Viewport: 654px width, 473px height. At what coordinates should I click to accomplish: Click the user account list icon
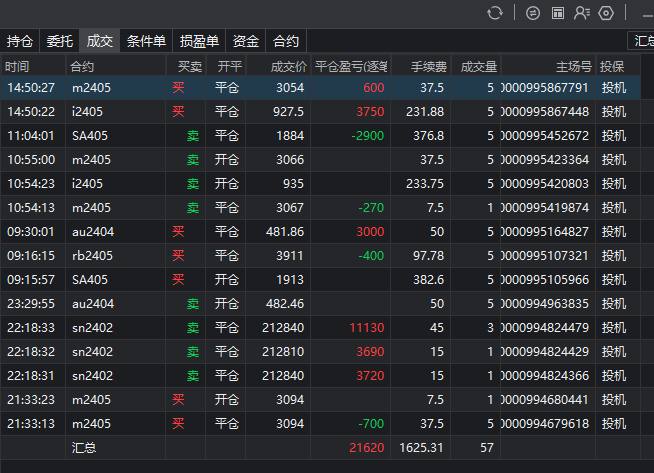[582, 13]
